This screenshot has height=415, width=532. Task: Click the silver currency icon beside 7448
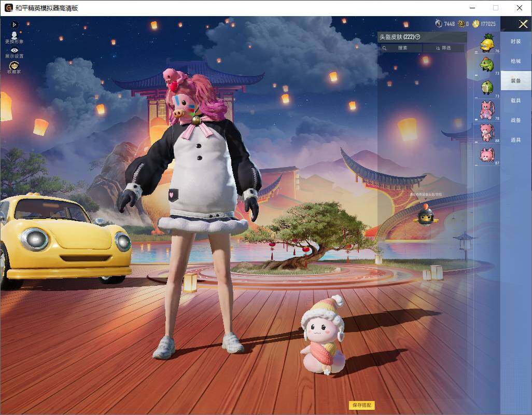tap(439, 23)
